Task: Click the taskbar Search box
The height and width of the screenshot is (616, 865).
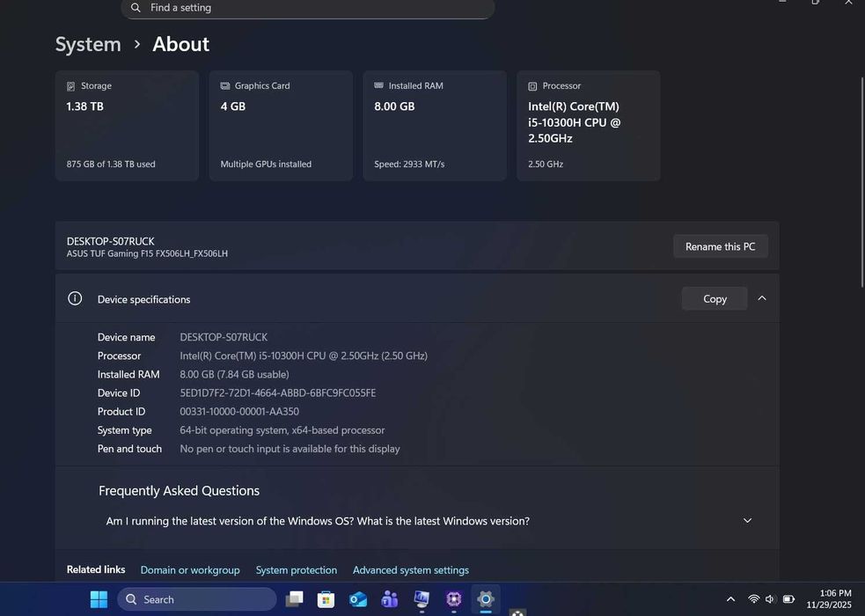Action: [x=197, y=599]
